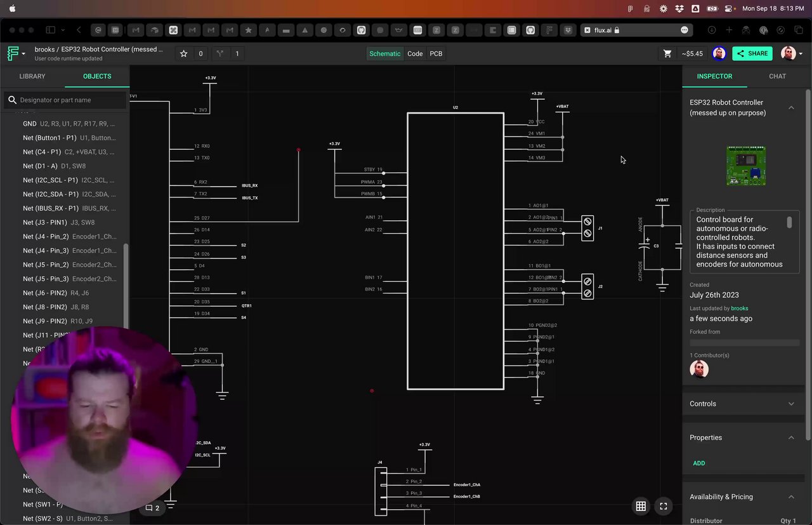This screenshot has width=812, height=525.
Task: Click the ~$5.45 price button
Action: click(692, 54)
